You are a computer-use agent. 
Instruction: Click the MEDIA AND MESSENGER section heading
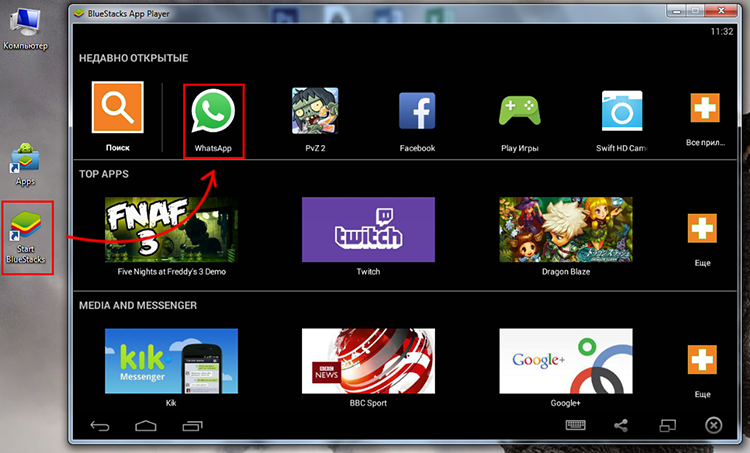click(x=138, y=305)
